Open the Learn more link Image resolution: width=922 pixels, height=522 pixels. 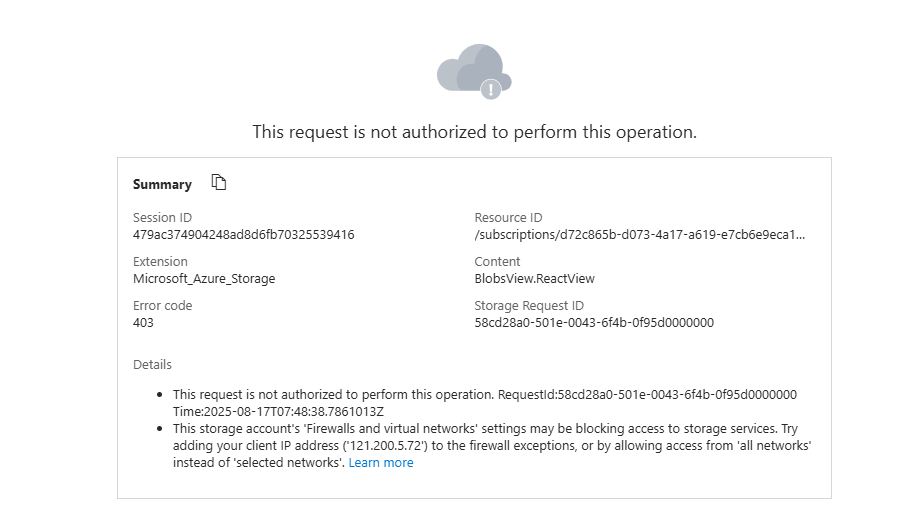click(381, 463)
